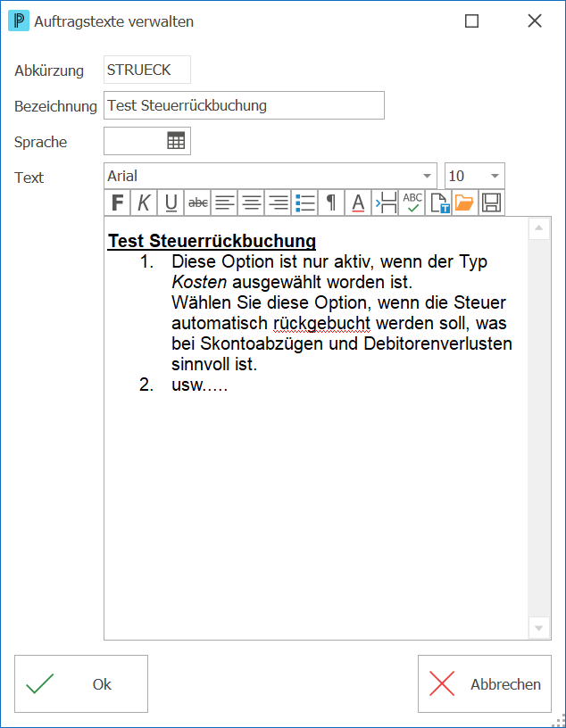This screenshot has height=728, width=566.
Task: Align text left
Action: point(224,203)
